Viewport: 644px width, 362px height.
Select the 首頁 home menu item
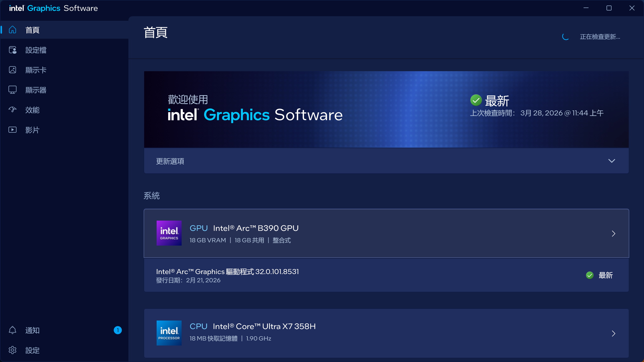coord(32,30)
